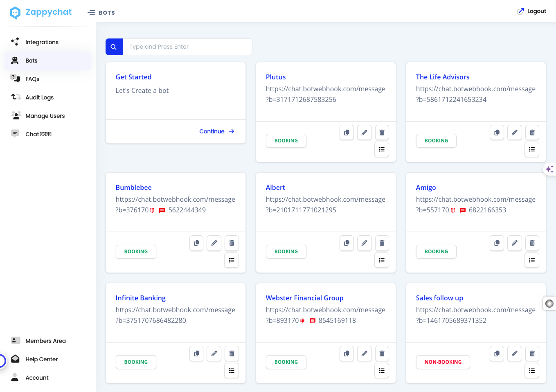Toggle the sidebar hamburger menu icon
Viewport: 556px width, 392px height.
pyautogui.click(x=91, y=13)
